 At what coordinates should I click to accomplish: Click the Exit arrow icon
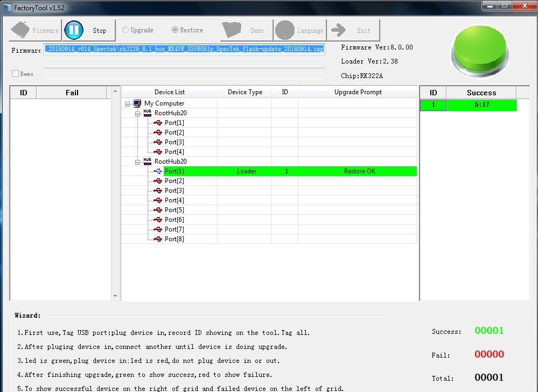click(338, 30)
